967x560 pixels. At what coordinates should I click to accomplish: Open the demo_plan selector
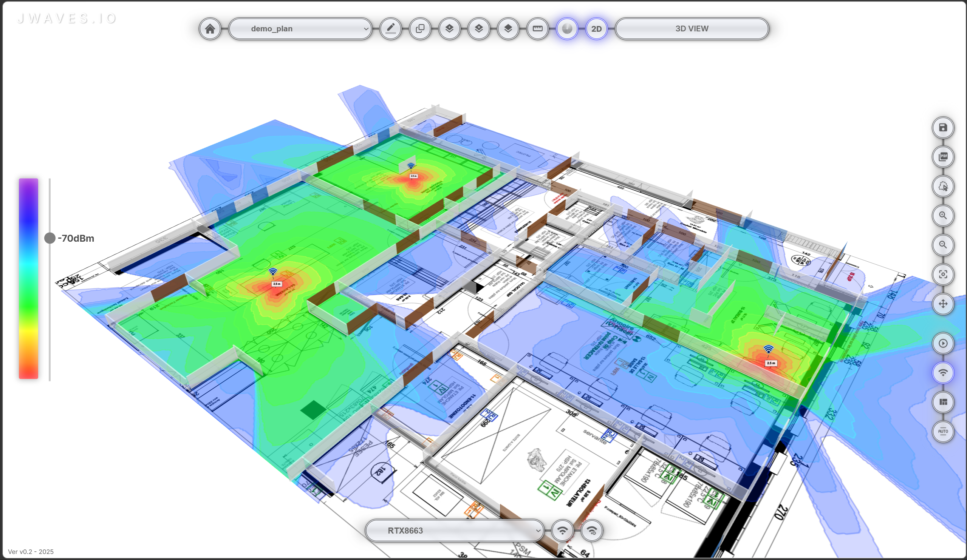click(300, 28)
